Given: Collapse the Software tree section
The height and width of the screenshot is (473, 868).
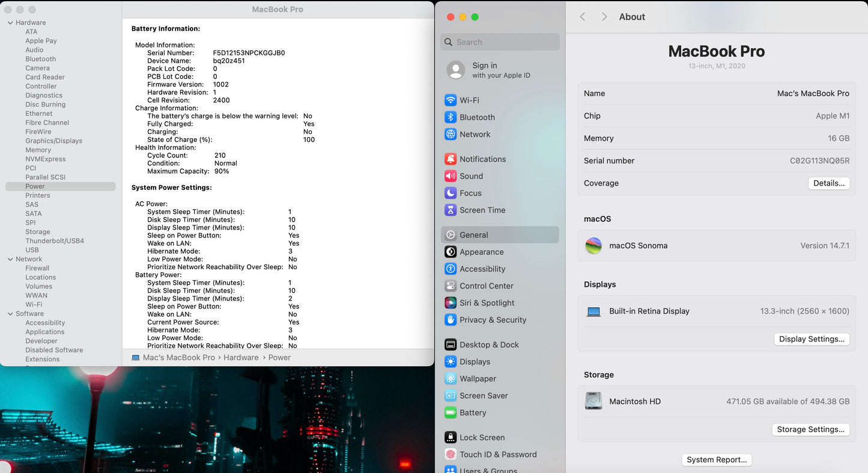Looking at the screenshot, I should 10,314.
